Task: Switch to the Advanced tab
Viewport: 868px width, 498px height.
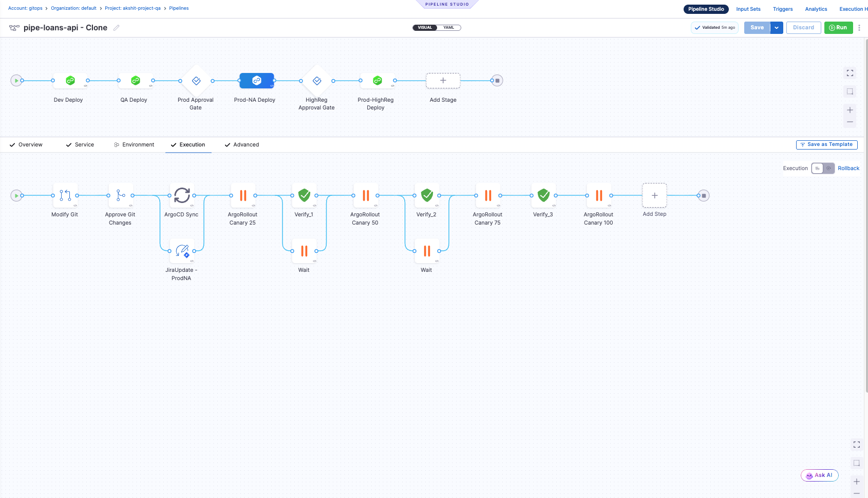Action: click(246, 144)
